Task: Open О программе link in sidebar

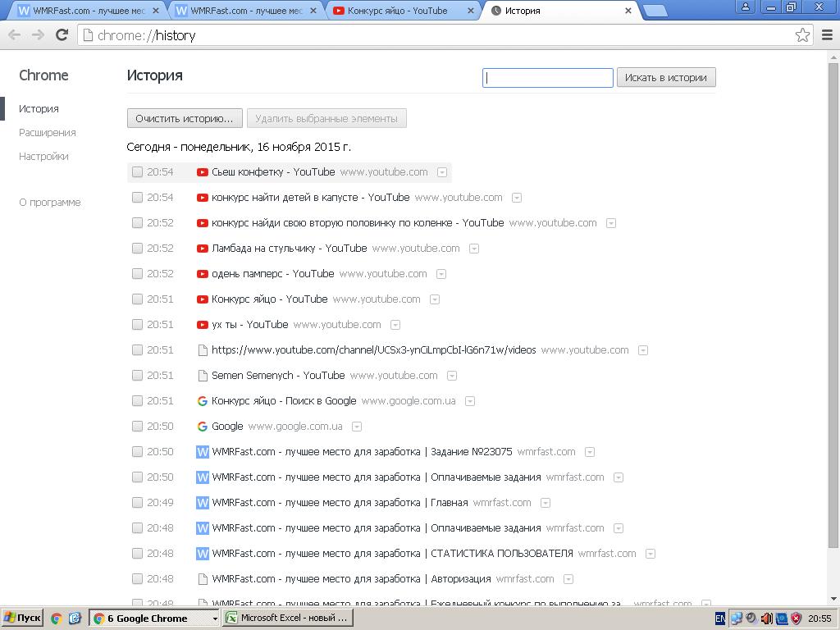Action: (50, 203)
